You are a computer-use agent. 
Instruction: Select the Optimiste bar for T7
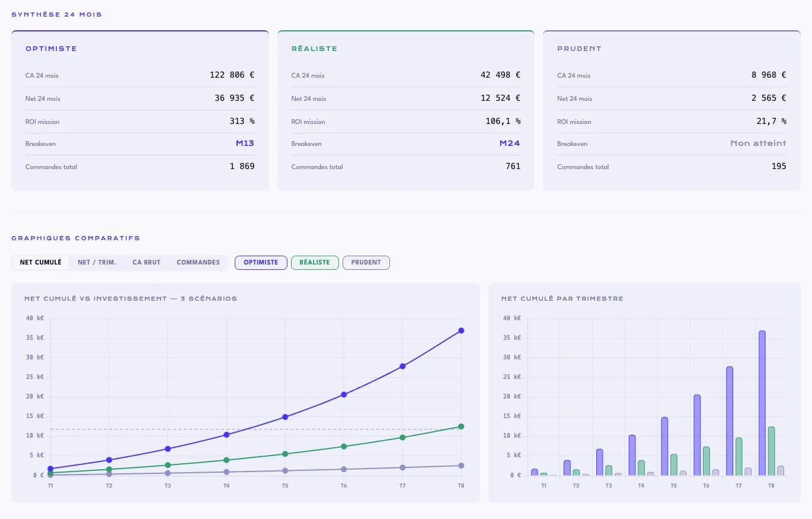coord(730,421)
